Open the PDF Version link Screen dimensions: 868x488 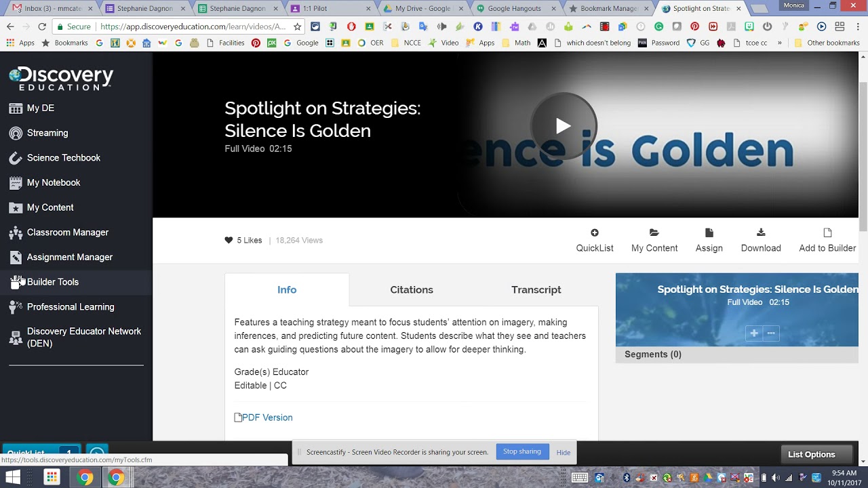click(x=264, y=418)
